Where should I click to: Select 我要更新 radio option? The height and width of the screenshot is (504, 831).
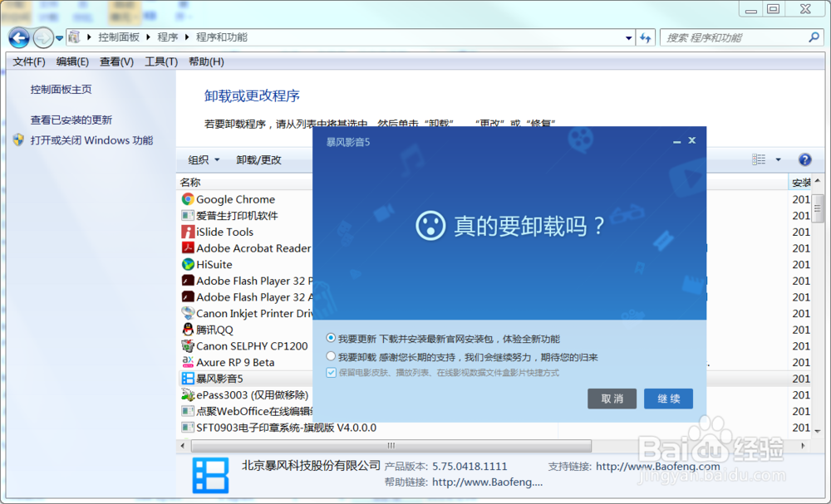pyautogui.click(x=331, y=338)
